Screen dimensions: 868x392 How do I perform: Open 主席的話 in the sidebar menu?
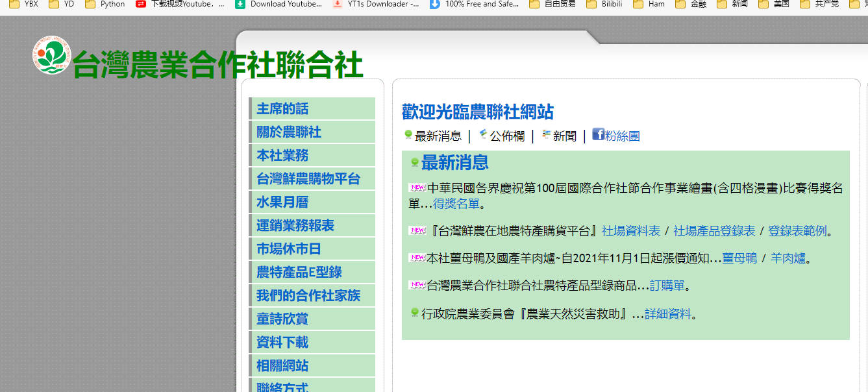click(x=282, y=109)
